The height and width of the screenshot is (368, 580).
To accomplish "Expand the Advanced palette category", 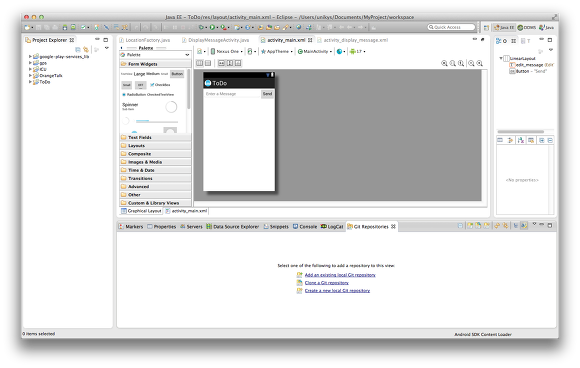I will [x=155, y=186].
